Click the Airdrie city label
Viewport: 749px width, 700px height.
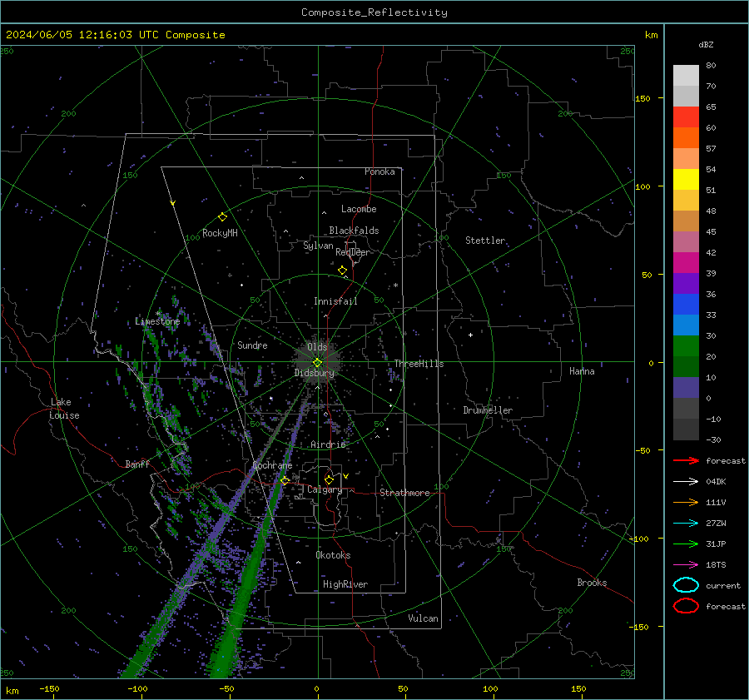[x=328, y=444]
